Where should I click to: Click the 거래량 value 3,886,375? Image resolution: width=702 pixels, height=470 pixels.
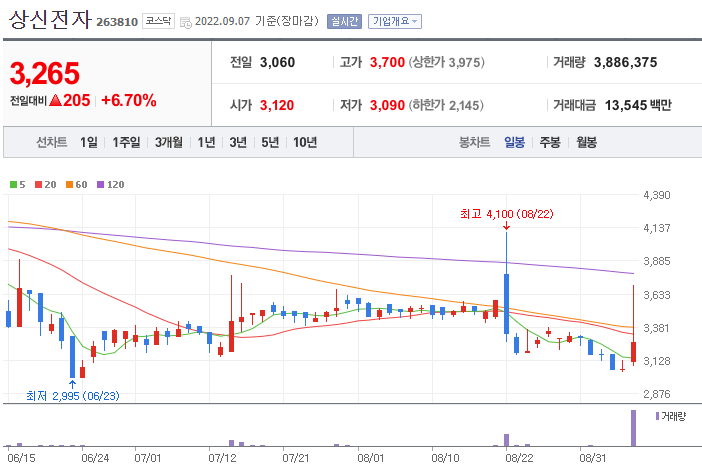coord(625,62)
